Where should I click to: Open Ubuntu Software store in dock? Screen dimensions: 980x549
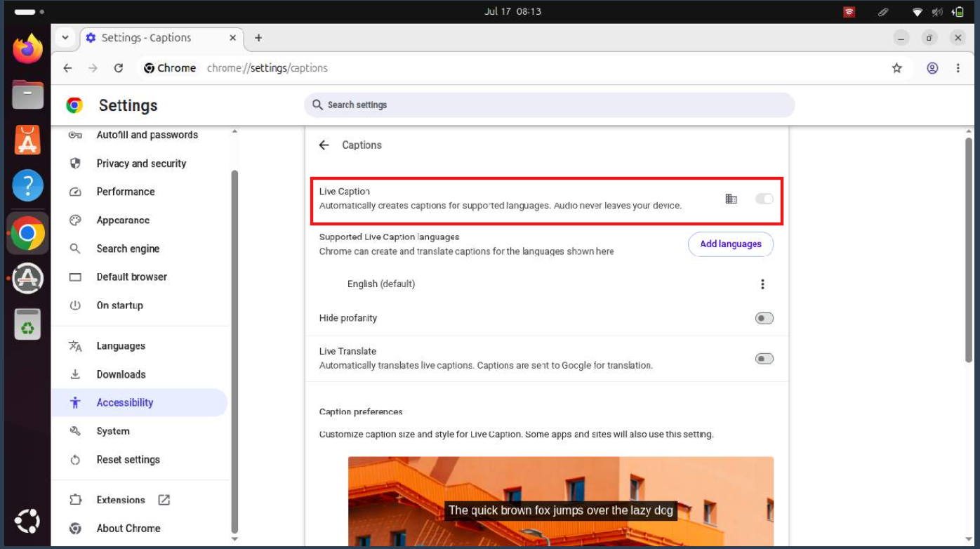click(27, 140)
